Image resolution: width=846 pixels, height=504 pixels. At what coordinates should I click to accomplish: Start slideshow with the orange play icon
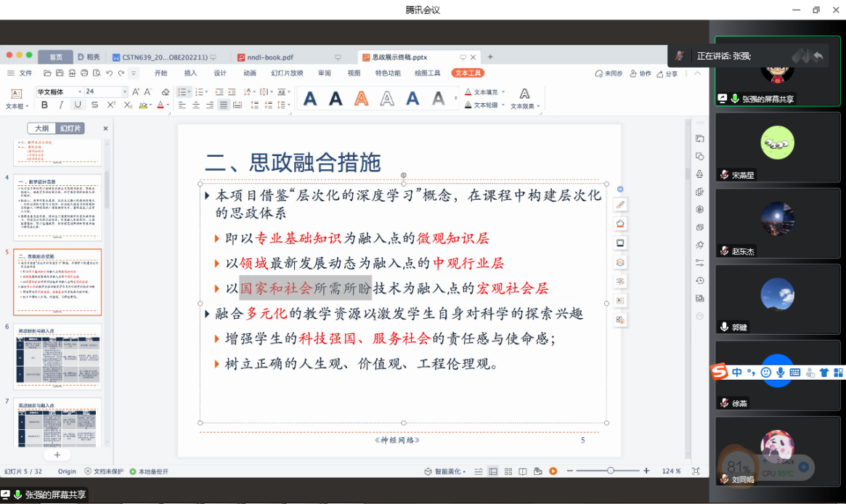[x=553, y=471]
